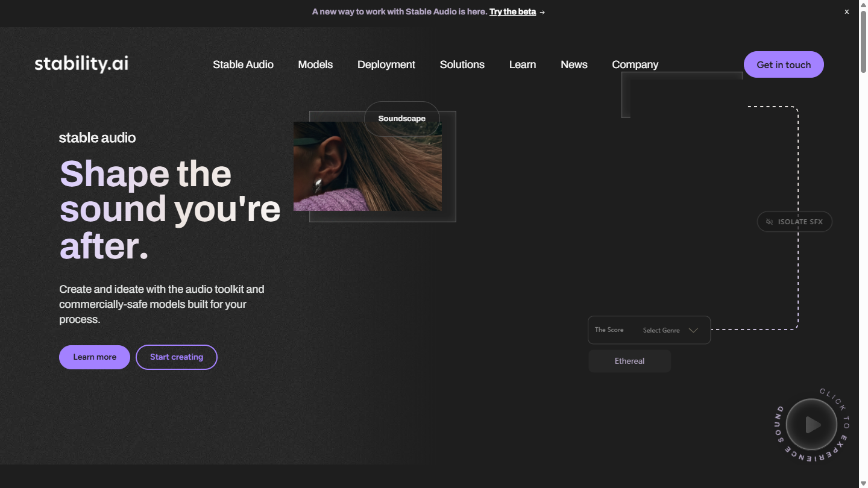The width and height of the screenshot is (868, 488).
Task: Open the Models navigation menu
Action: 315,64
